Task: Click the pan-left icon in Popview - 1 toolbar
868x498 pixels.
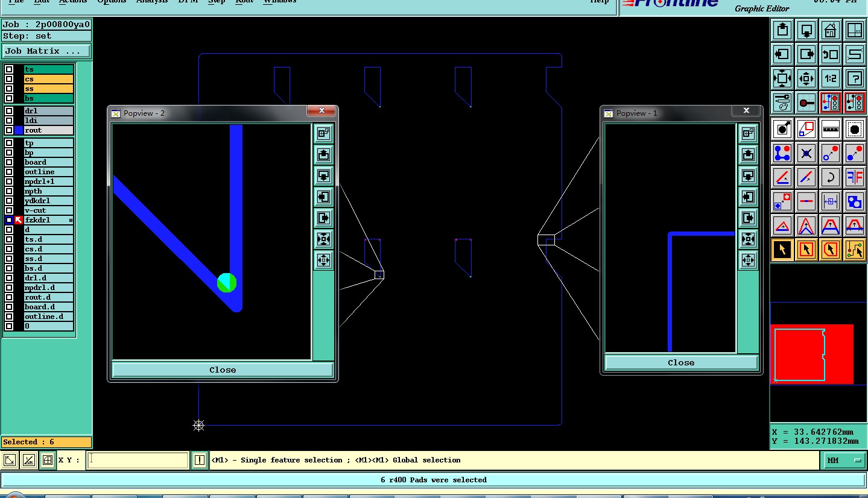Action: coord(748,197)
